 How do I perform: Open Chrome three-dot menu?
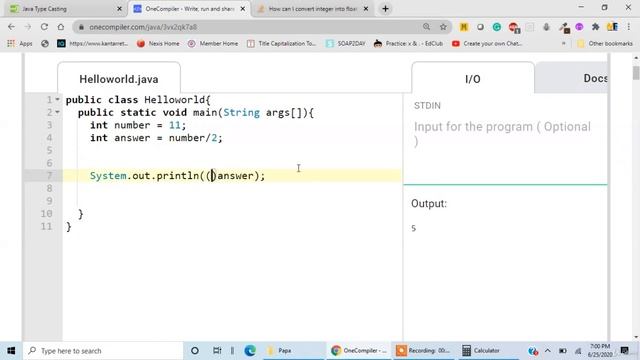pyautogui.click(x=629, y=27)
